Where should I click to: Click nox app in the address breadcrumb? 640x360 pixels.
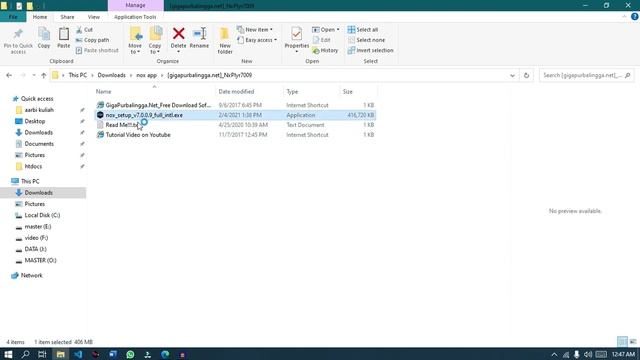point(147,75)
